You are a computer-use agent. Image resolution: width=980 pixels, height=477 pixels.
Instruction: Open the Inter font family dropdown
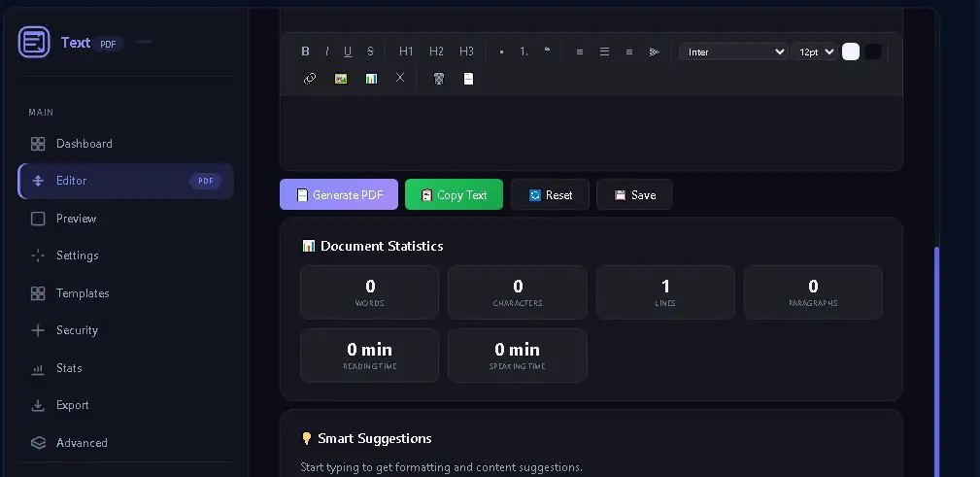(x=733, y=51)
